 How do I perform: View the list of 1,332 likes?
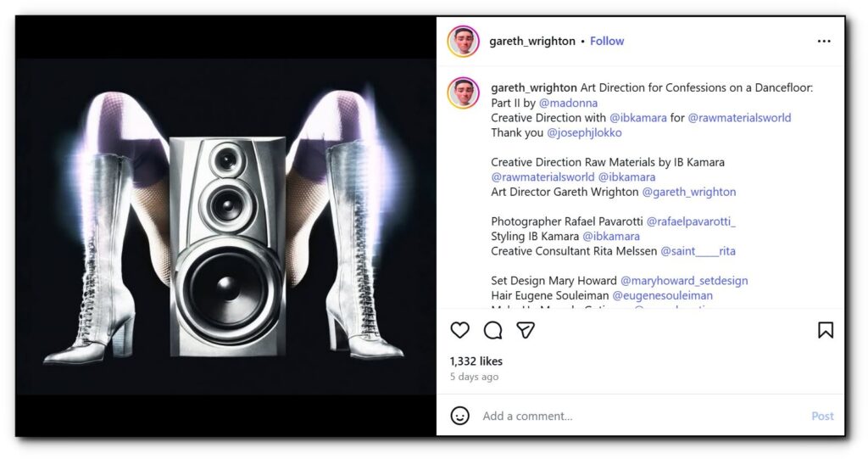click(x=476, y=361)
